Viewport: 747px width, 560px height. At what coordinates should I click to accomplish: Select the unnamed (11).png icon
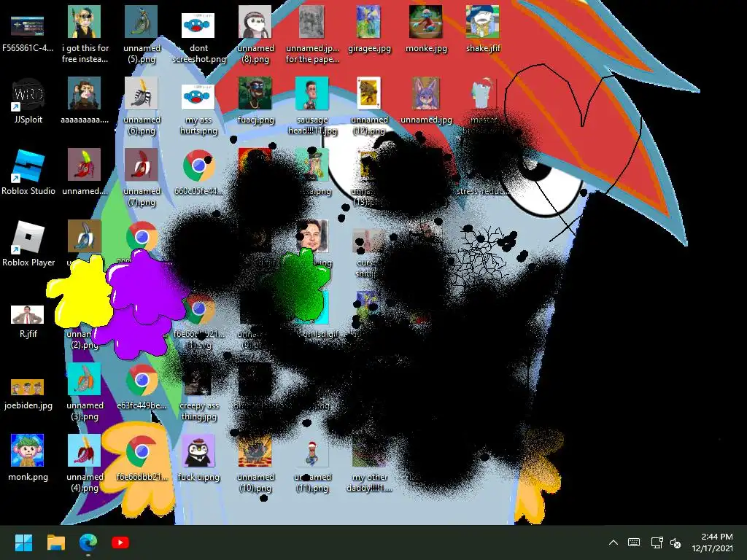312,463
